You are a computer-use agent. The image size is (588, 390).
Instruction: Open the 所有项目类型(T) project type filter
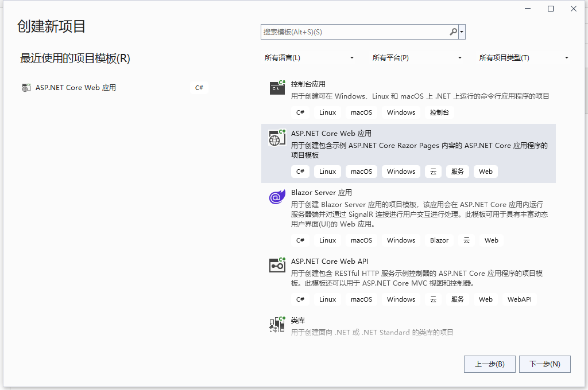pos(524,58)
